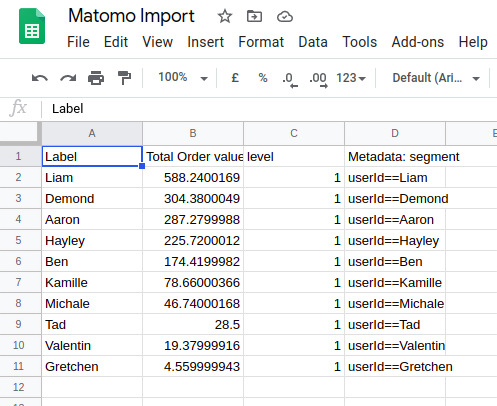Open the Default (Arial) font dropdown
This screenshot has height=406, width=497.
(436, 78)
